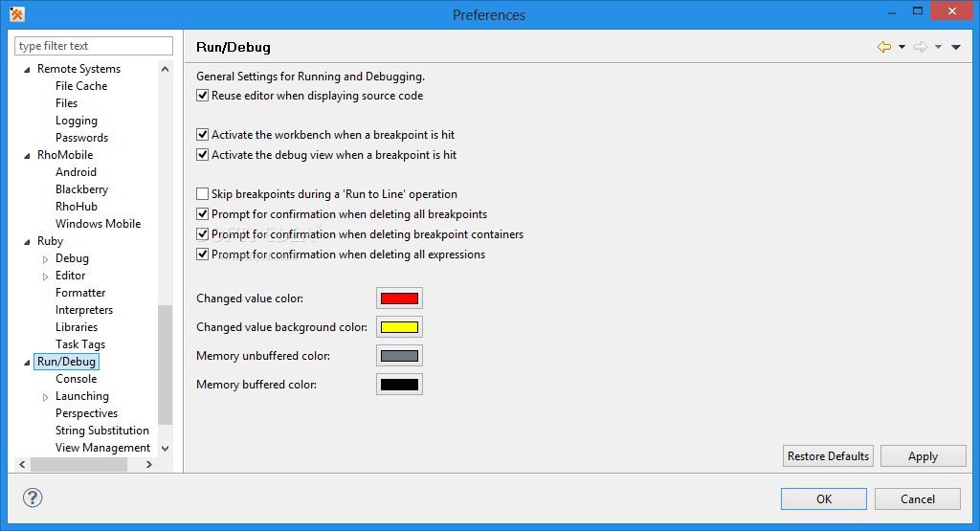Toggle confirmation when deleting all breakpoints
This screenshot has width=980, height=531.
click(203, 214)
